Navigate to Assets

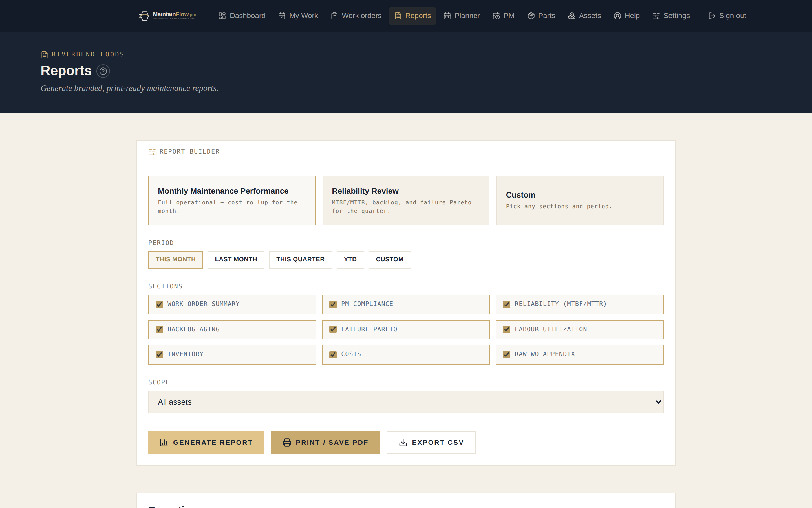[x=584, y=16]
